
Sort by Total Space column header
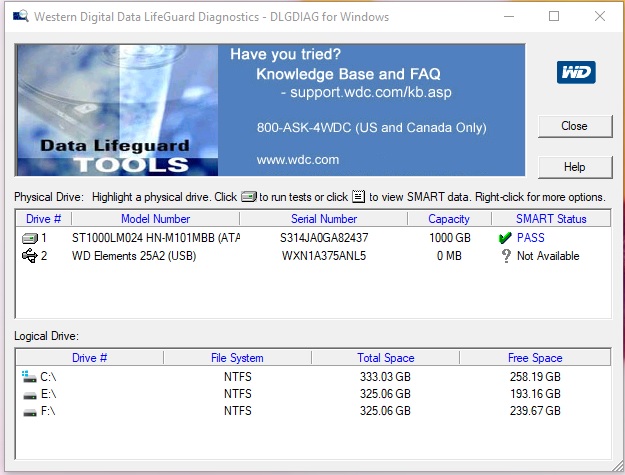(385, 358)
